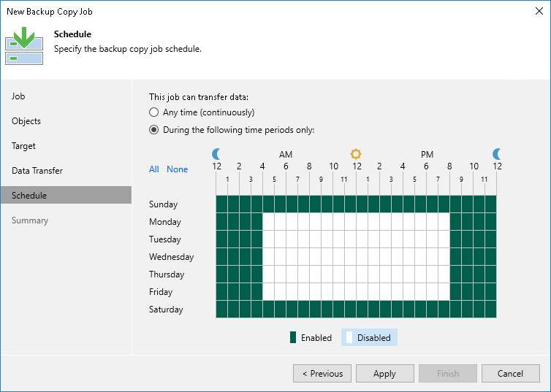Click the Apply button

(384, 374)
